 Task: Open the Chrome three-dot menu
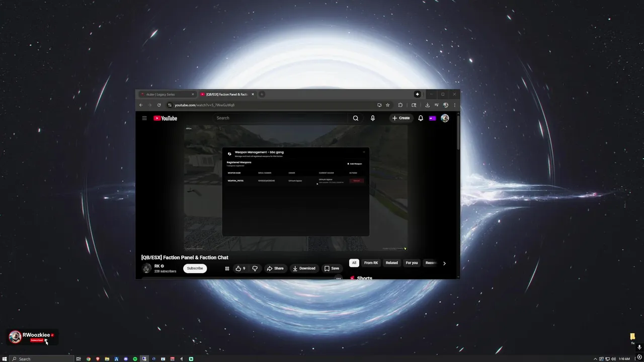point(455,105)
